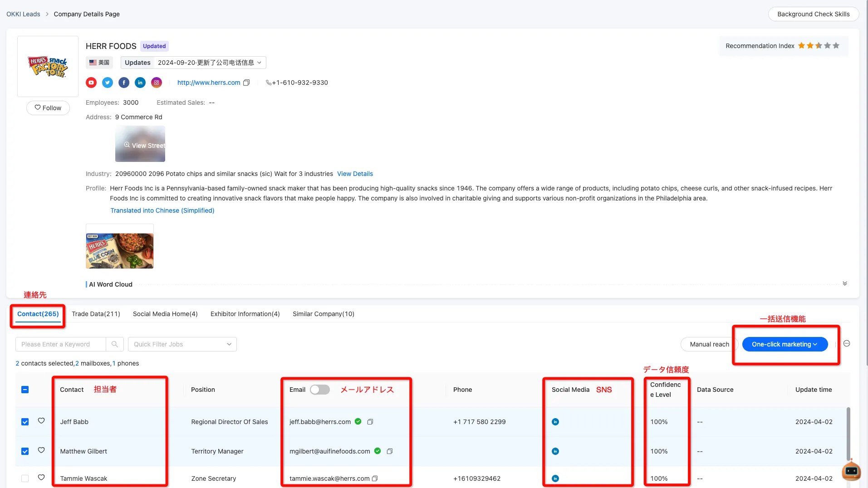This screenshot has height=488, width=868.
Task: Click the Data Source column header
Action: tap(715, 390)
